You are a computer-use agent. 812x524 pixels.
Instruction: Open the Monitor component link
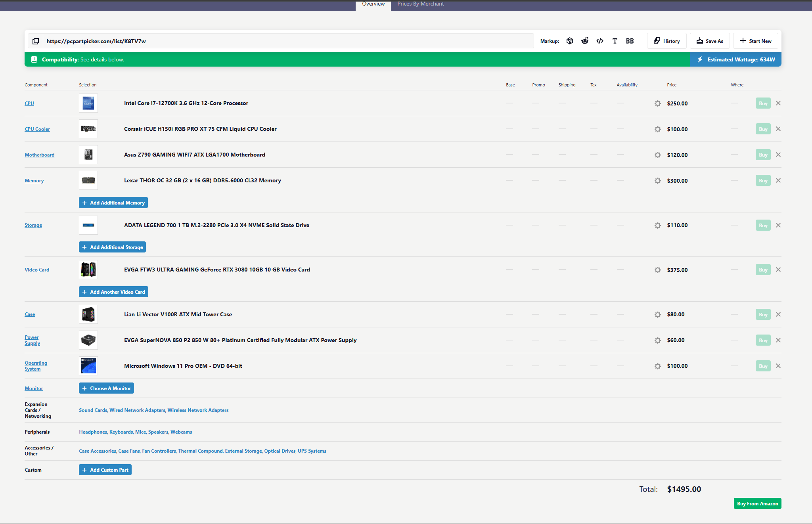tap(34, 388)
